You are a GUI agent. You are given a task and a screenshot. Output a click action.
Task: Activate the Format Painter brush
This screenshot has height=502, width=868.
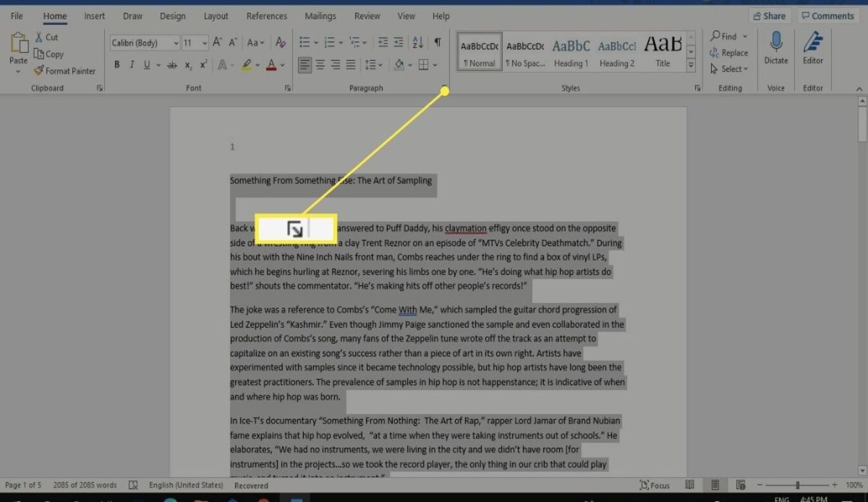pos(64,71)
